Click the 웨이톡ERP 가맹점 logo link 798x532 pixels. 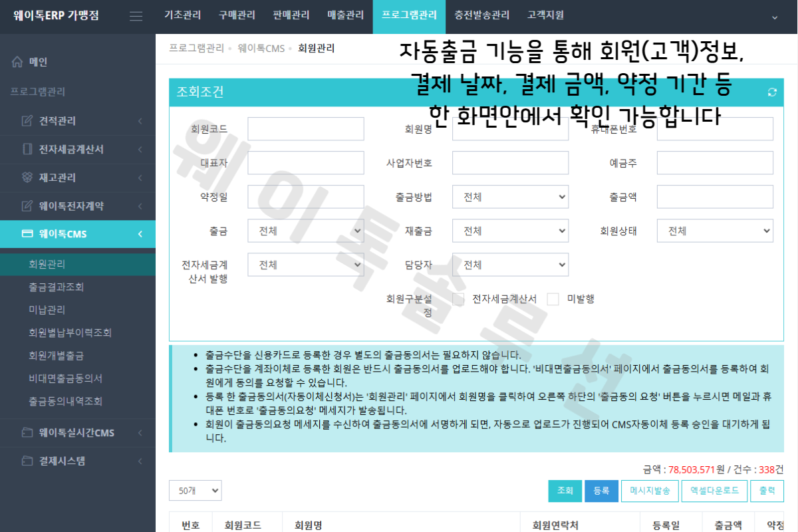tap(56, 16)
